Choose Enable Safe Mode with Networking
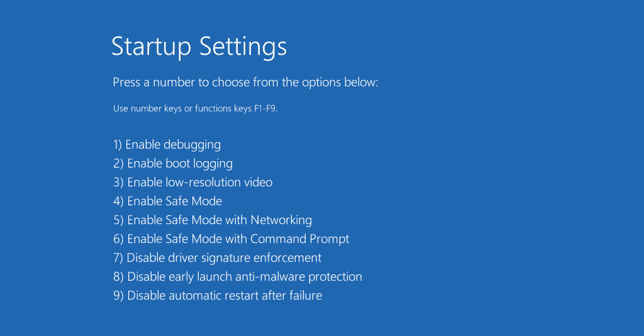644x336 pixels. tap(213, 221)
